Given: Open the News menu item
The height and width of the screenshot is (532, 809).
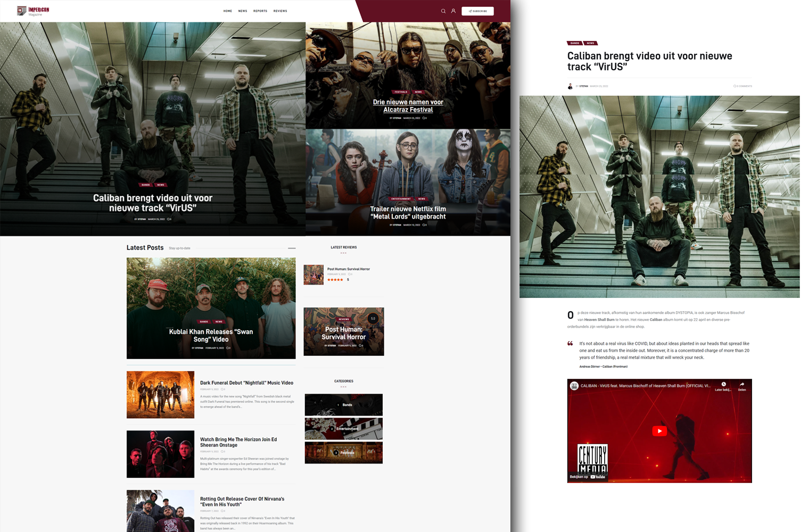Looking at the screenshot, I should click(243, 11).
